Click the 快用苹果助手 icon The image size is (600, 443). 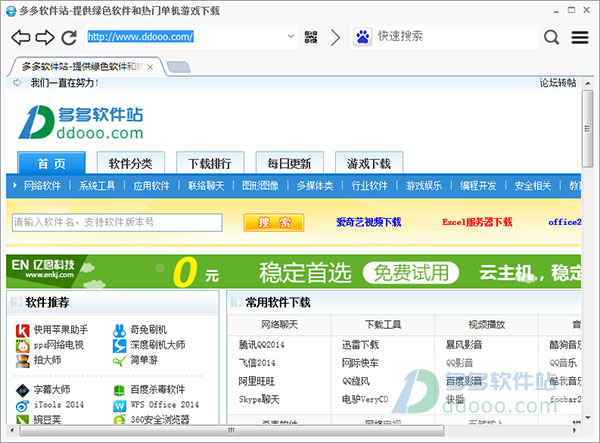23,330
